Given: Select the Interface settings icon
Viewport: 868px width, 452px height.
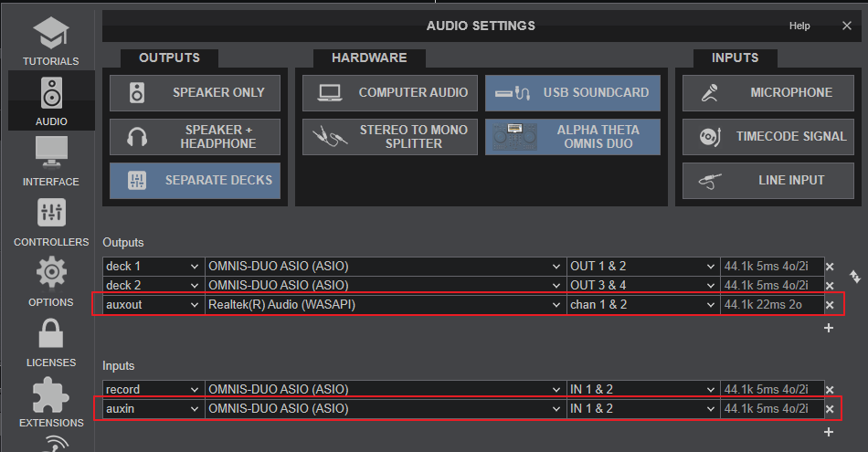Looking at the screenshot, I should (50, 162).
